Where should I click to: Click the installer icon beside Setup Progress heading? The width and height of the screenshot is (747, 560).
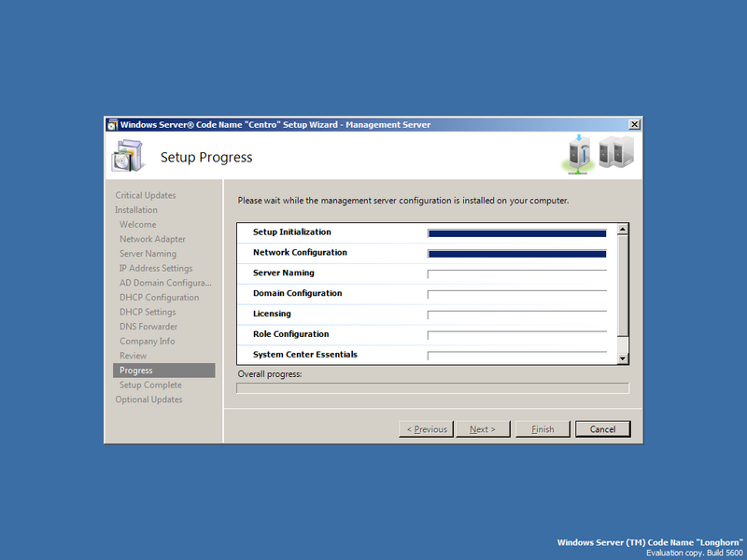tap(128, 155)
